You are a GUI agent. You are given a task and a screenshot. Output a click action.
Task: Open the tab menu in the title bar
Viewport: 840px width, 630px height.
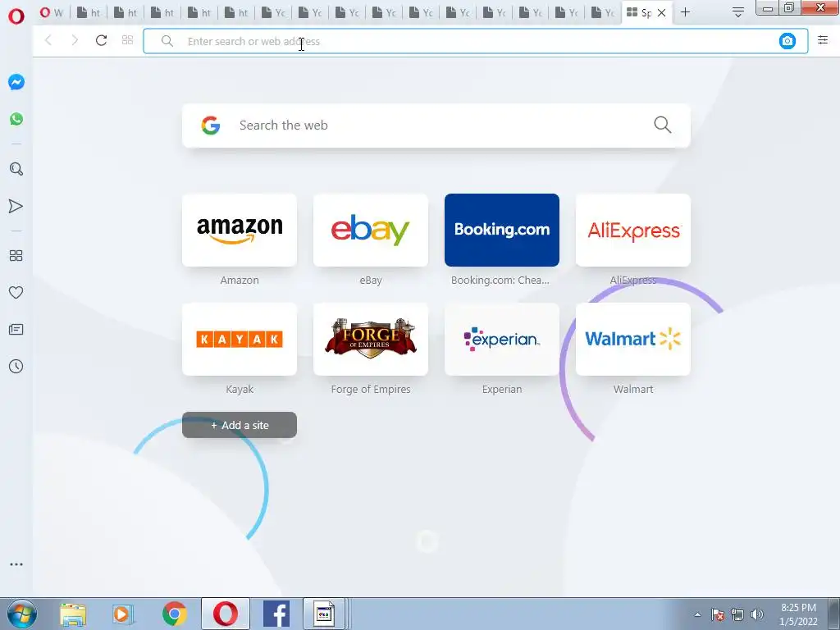737,12
